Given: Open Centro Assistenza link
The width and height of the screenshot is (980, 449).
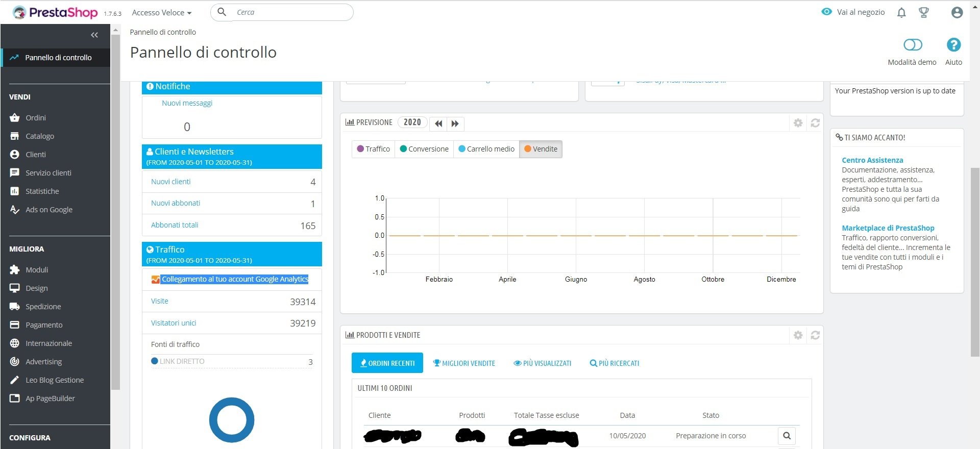Looking at the screenshot, I should [872, 160].
